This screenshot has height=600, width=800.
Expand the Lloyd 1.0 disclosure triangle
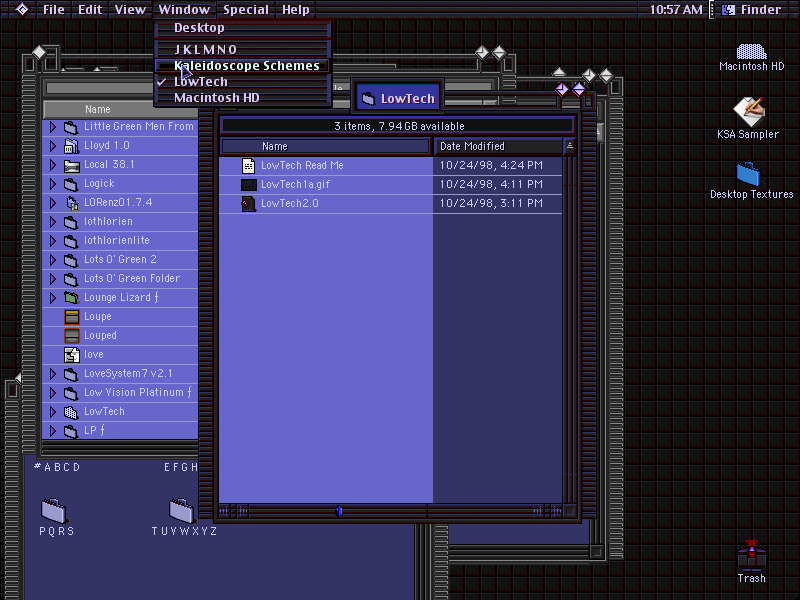coord(53,146)
